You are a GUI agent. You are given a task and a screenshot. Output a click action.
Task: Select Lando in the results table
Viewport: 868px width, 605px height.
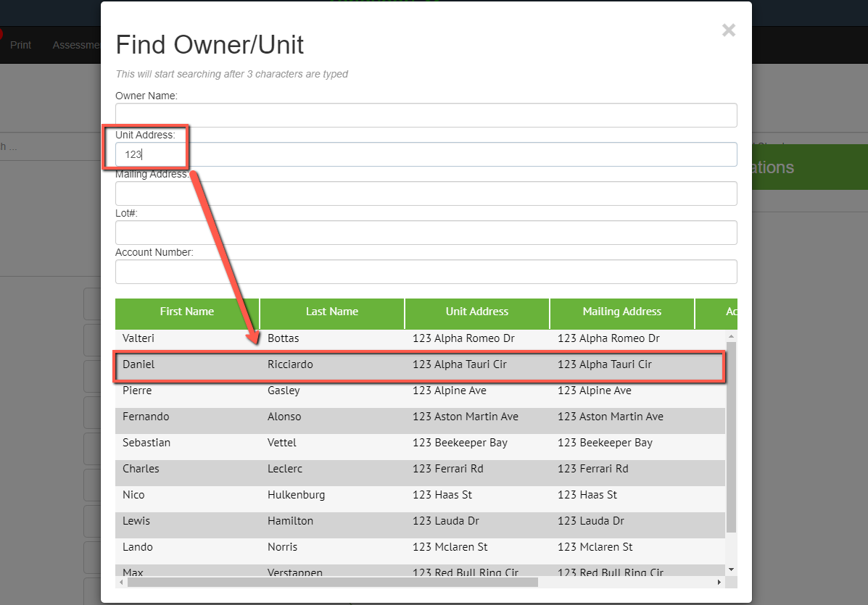coord(137,546)
